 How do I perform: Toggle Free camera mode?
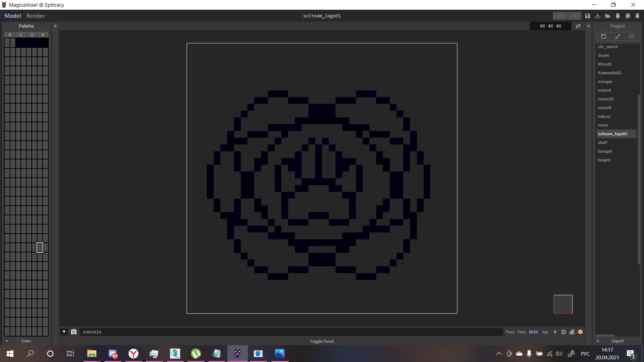coord(522,332)
